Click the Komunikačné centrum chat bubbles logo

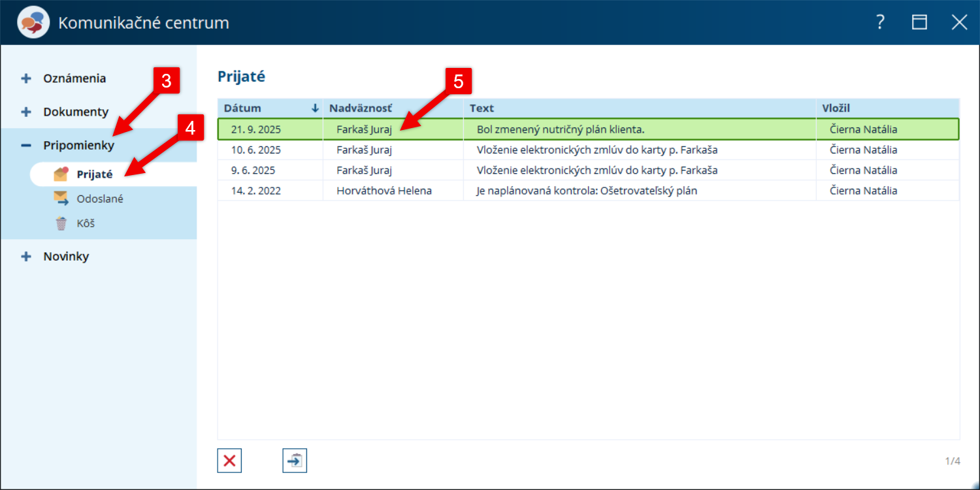pyautogui.click(x=33, y=23)
